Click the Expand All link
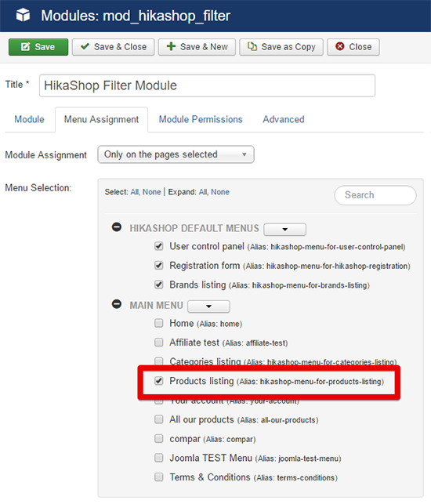 click(x=203, y=192)
